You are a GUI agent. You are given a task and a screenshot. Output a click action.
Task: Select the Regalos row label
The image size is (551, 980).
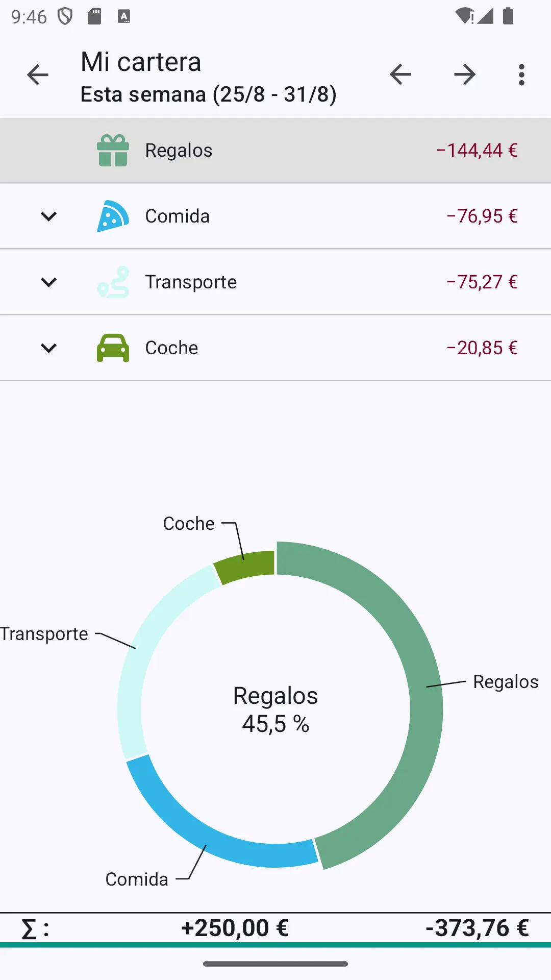click(x=179, y=151)
